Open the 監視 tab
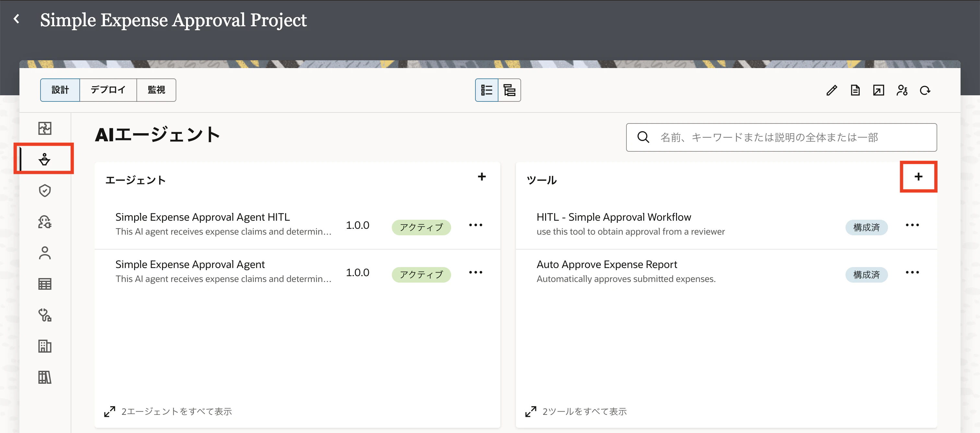 [156, 90]
